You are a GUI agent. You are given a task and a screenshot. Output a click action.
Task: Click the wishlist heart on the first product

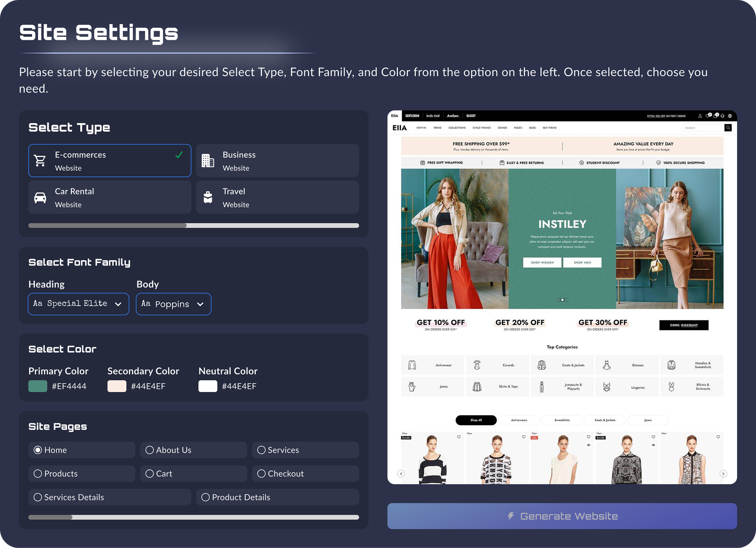click(459, 437)
